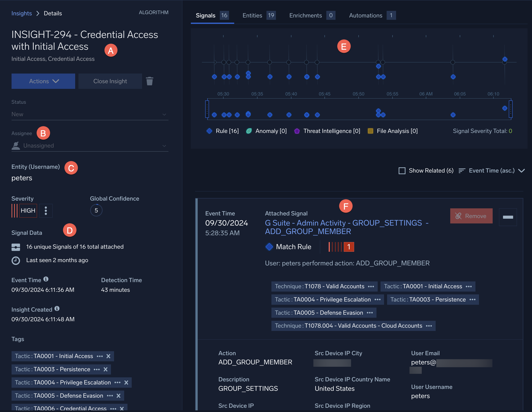
Task: Click the sort order icon beside Event Time
Action: tap(462, 171)
